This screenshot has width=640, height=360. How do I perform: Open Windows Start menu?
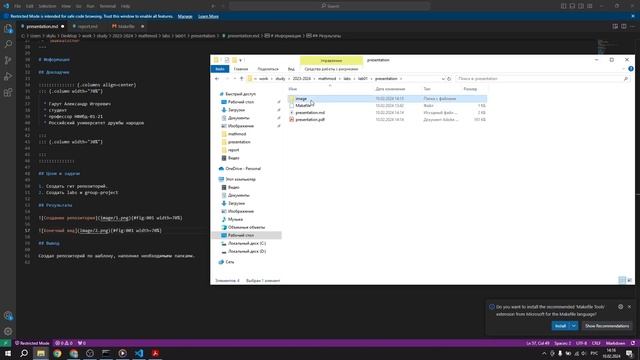[8, 353]
